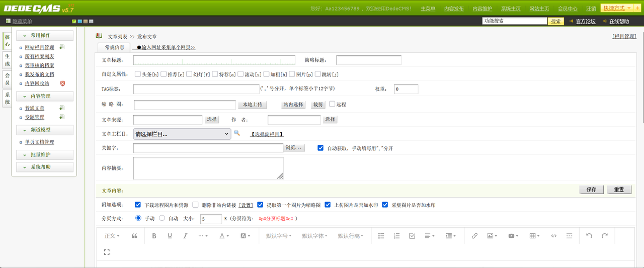Expand the text alignment dropdown
This screenshot has height=268, width=644.
tap(429, 236)
